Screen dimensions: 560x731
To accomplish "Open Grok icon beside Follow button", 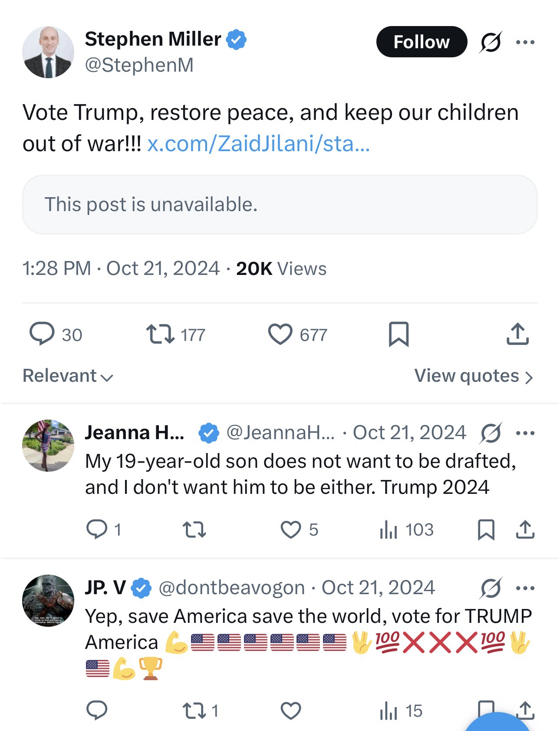I will [491, 42].
